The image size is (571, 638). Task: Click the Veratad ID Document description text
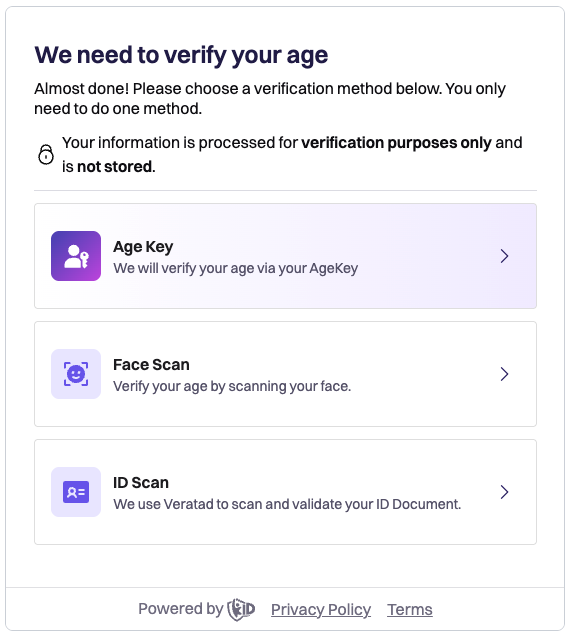pyautogui.click(x=287, y=504)
